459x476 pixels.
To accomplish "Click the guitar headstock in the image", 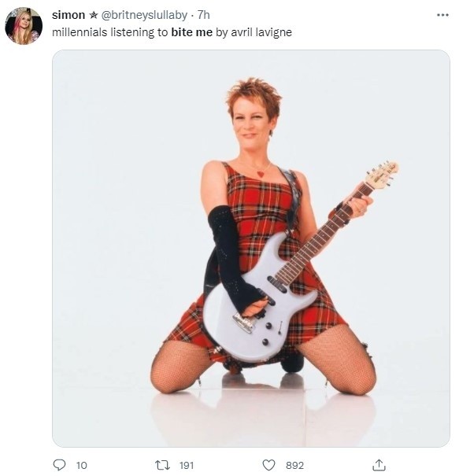I will 382,174.
